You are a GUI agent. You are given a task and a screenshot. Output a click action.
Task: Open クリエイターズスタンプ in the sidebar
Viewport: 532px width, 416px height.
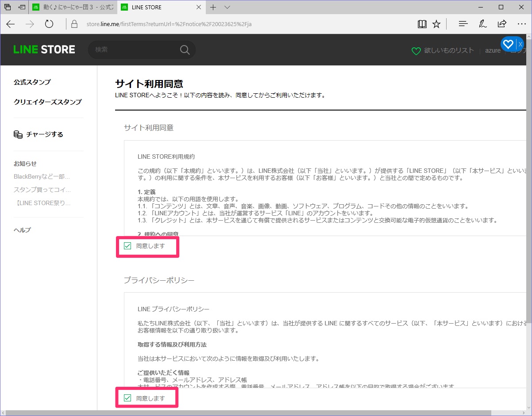coord(48,102)
